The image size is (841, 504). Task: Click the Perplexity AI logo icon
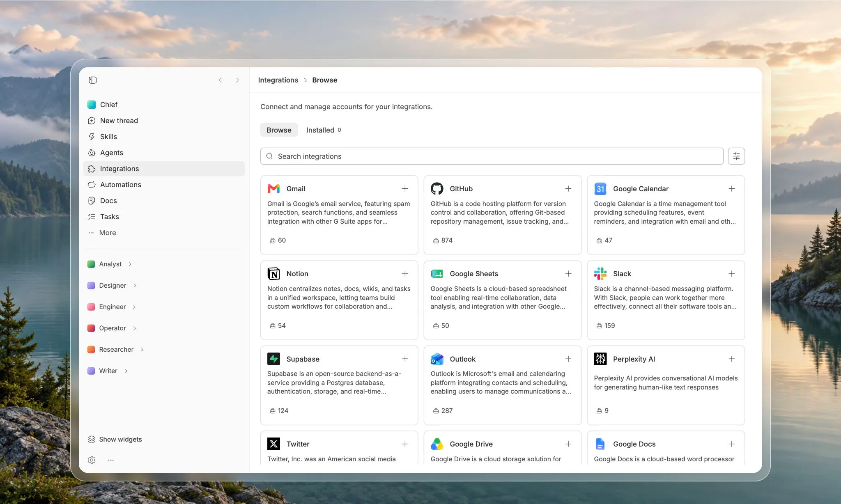(600, 359)
